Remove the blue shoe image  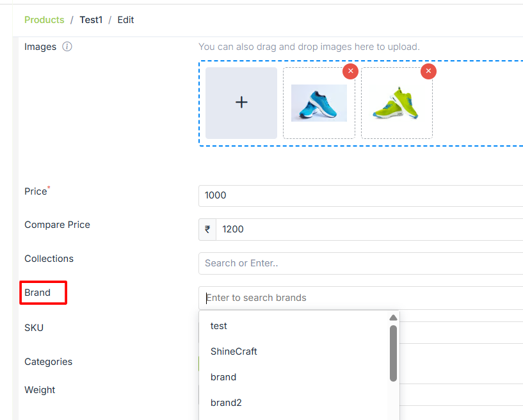(x=350, y=71)
